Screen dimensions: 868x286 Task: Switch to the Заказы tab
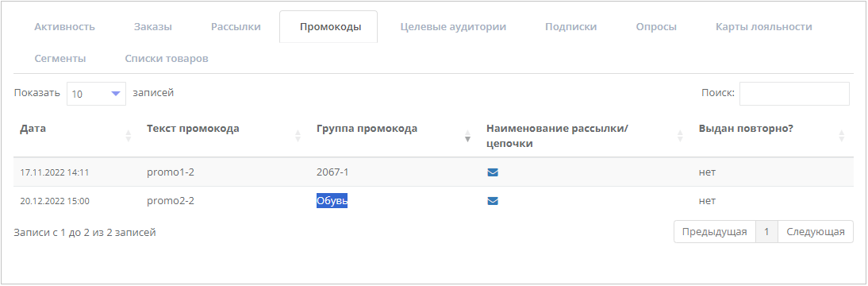pyautogui.click(x=153, y=26)
